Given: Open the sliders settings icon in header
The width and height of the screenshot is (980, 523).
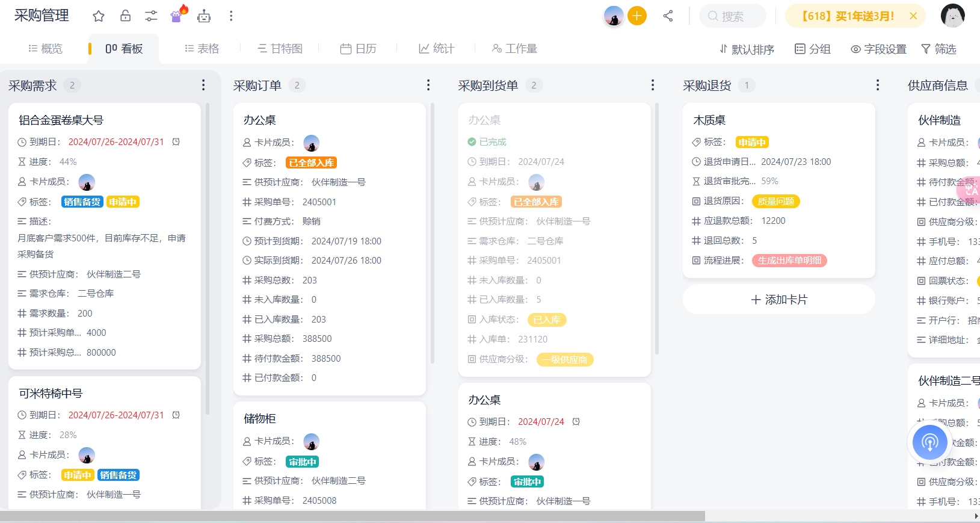Looking at the screenshot, I should 151,16.
